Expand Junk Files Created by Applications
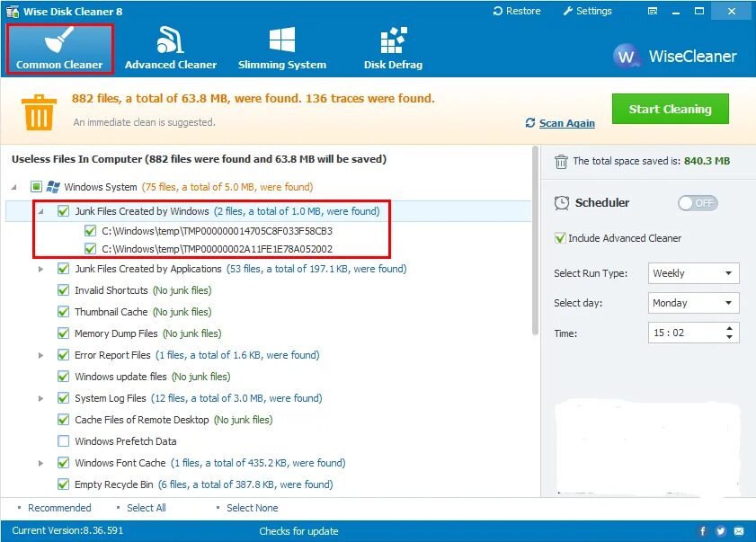Screen dimensions: 756x542 click(x=41, y=269)
